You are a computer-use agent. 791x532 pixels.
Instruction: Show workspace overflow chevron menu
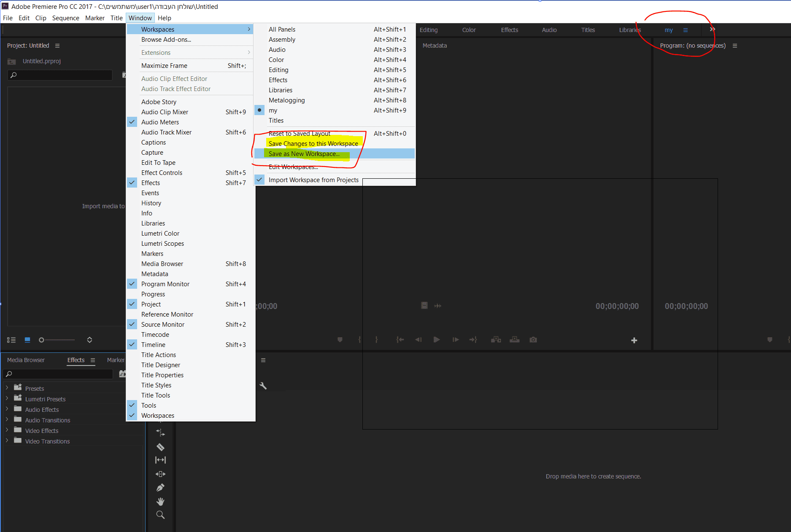(x=713, y=30)
